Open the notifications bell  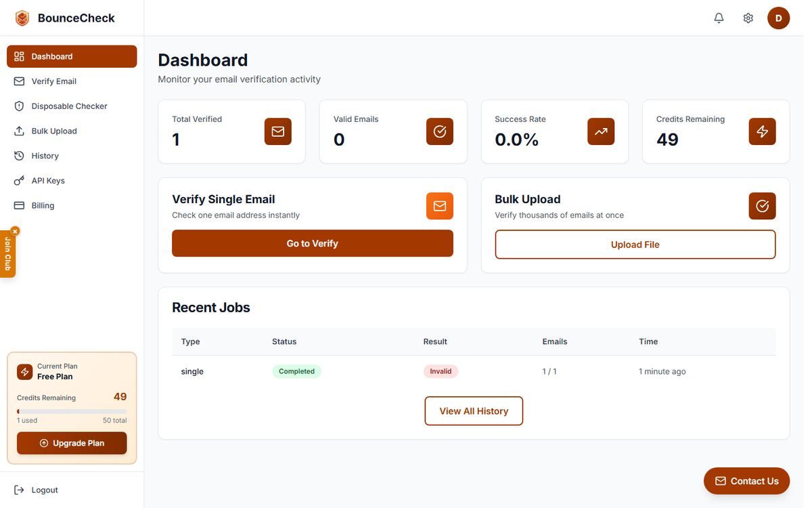[x=719, y=18]
